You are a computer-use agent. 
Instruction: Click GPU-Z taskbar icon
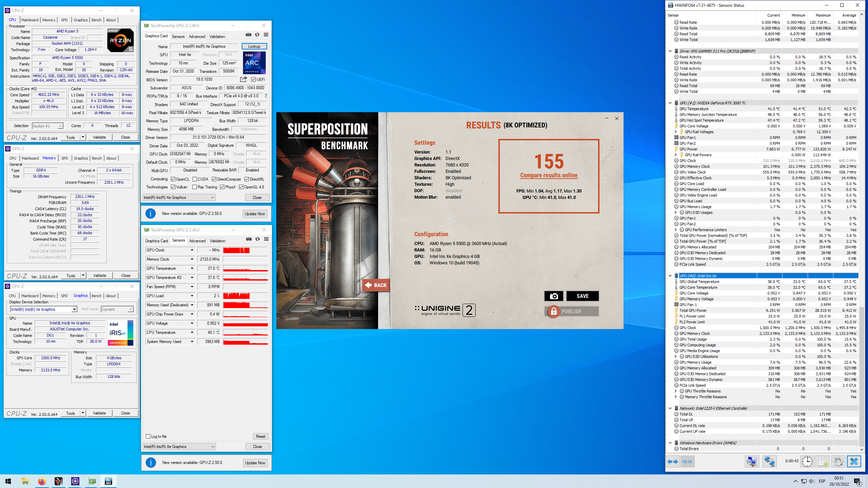pyautogui.click(x=92, y=481)
